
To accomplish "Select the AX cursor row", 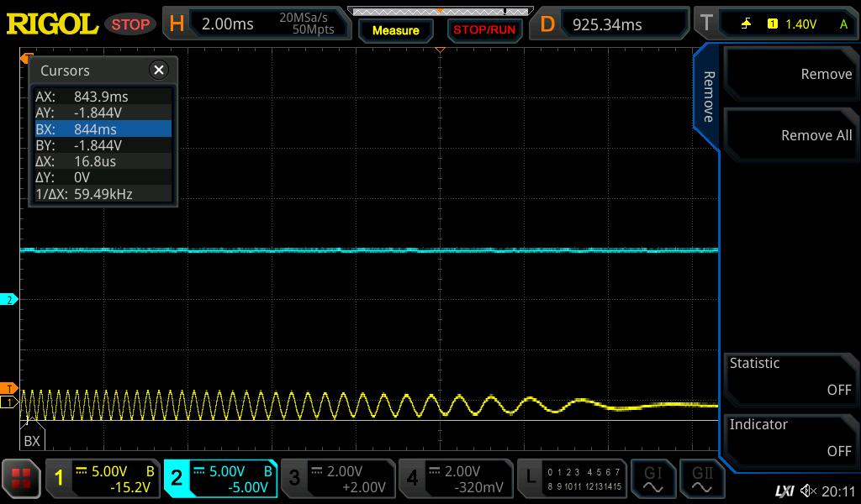I will [x=103, y=97].
